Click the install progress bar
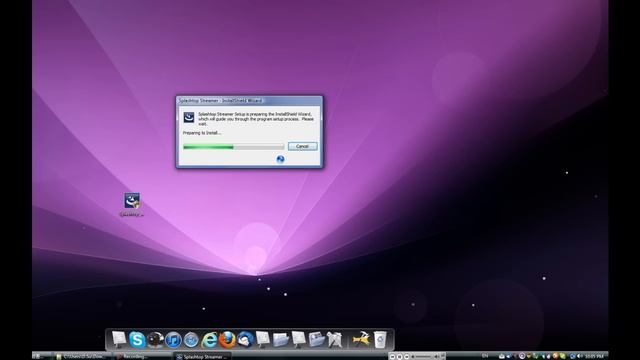 [233, 147]
